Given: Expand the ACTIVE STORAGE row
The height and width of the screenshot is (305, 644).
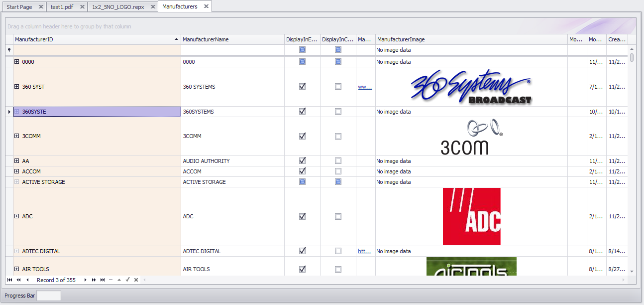Looking at the screenshot, I should point(17,182).
